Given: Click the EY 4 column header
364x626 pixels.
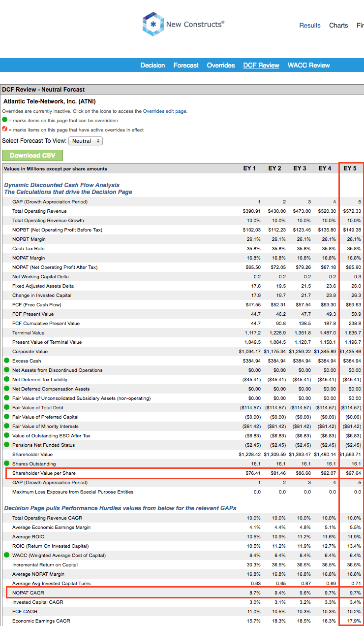Looking at the screenshot, I should pos(325,168).
